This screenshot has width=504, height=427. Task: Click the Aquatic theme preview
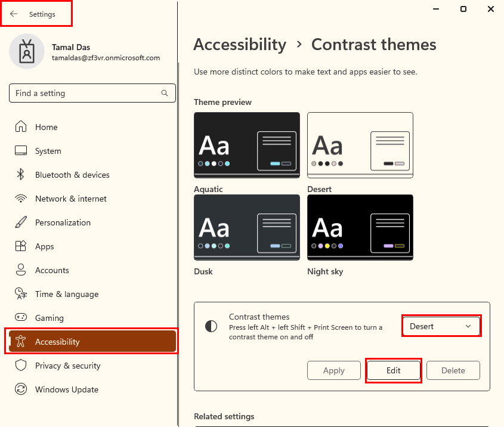coord(247,145)
